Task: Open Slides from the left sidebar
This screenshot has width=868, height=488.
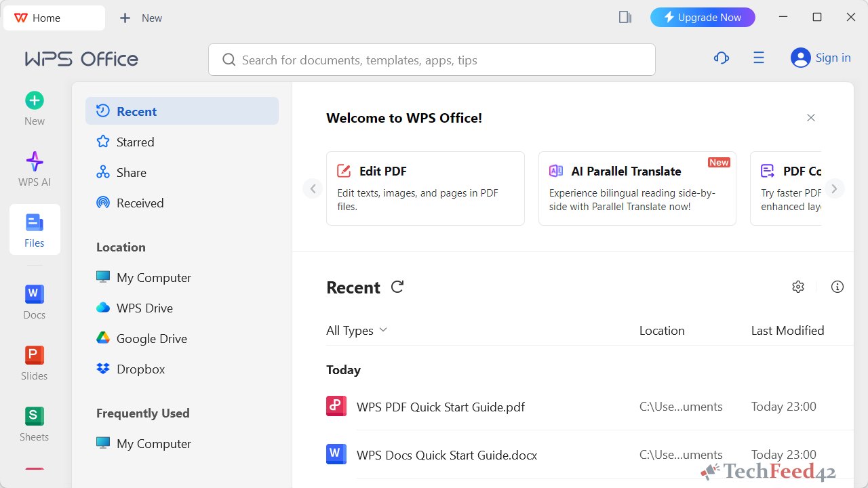Action: (x=35, y=363)
